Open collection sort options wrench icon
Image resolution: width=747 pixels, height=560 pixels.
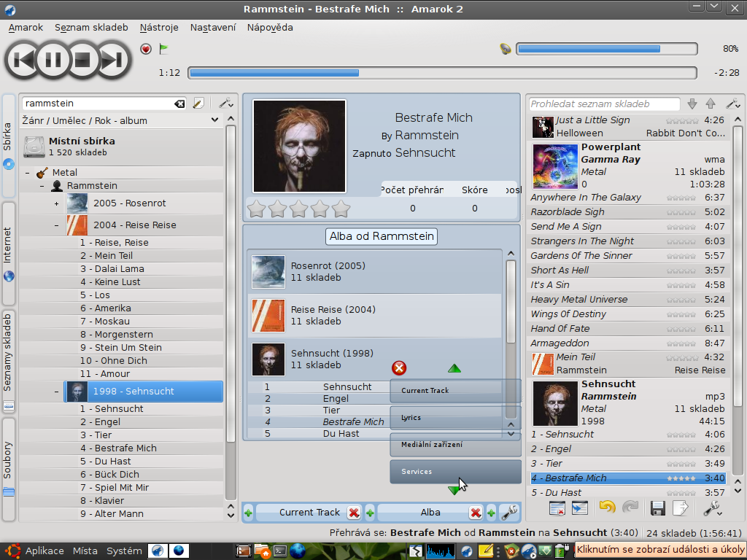pos(225,104)
